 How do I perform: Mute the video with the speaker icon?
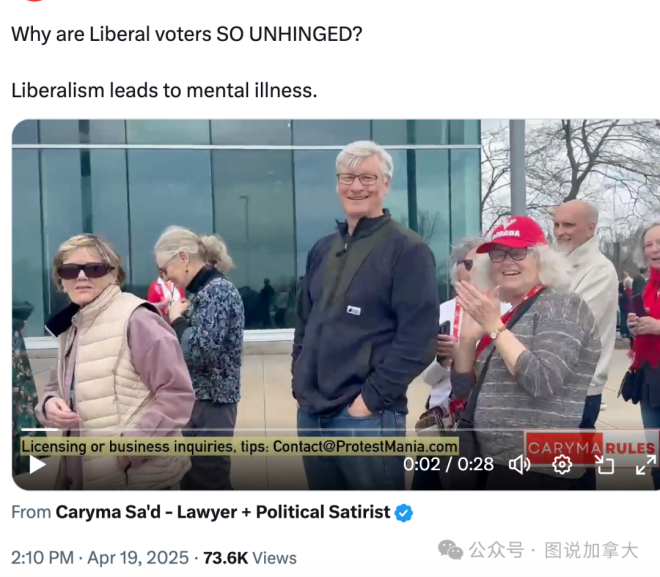(x=519, y=465)
